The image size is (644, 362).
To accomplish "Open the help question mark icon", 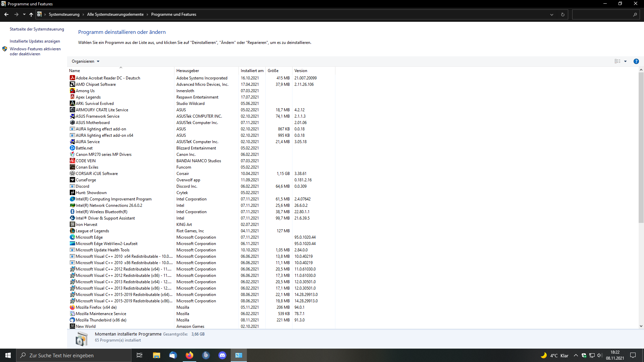I will click(x=636, y=61).
